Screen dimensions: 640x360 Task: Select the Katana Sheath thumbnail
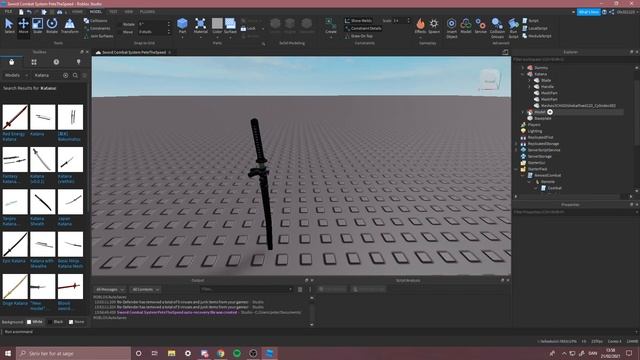coord(42,202)
